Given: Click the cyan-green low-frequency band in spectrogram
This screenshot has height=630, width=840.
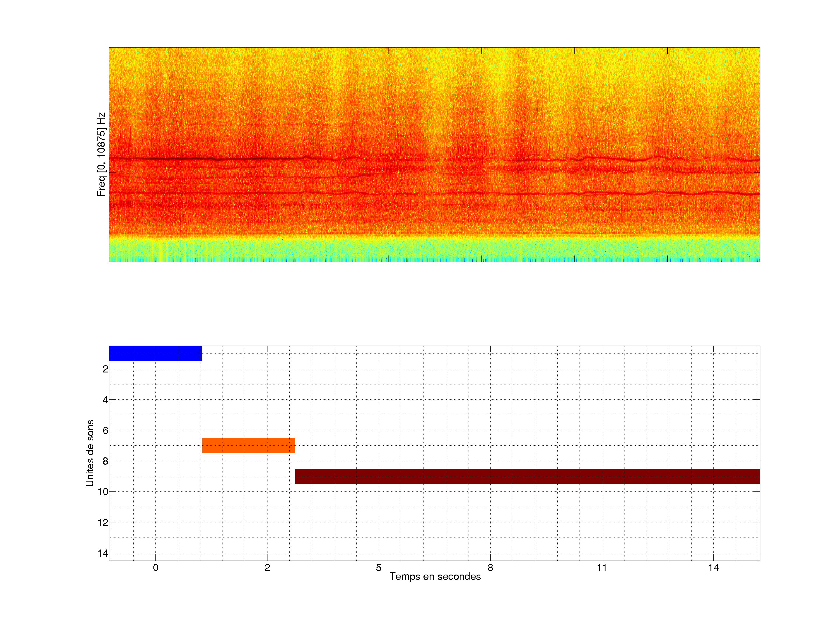Looking at the screenshot, I should click(434, 249).
